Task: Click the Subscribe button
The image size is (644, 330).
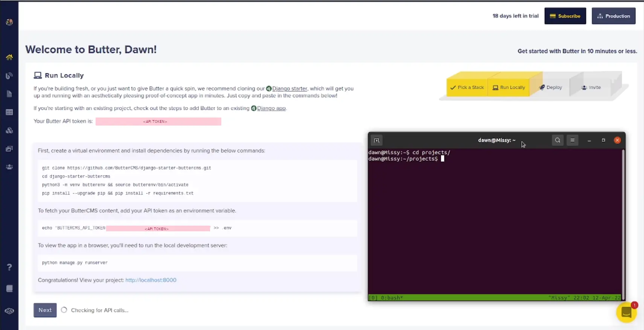Action: (x=565, y=16)
